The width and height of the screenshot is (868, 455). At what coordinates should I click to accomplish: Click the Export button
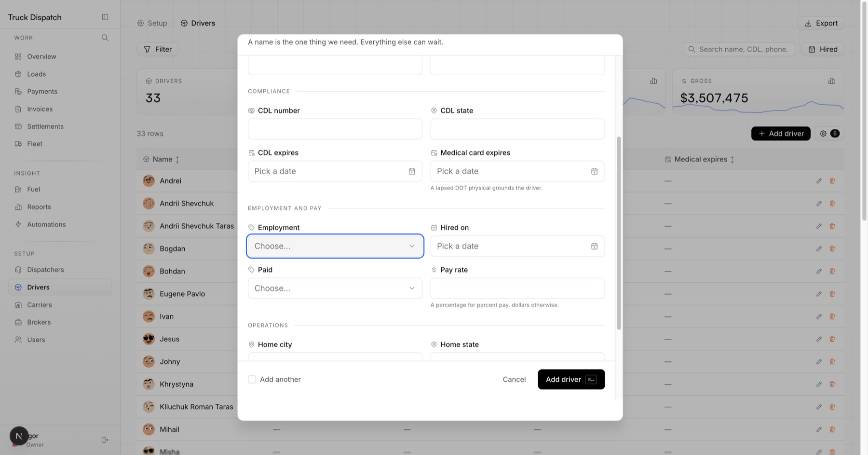point(821,23)
